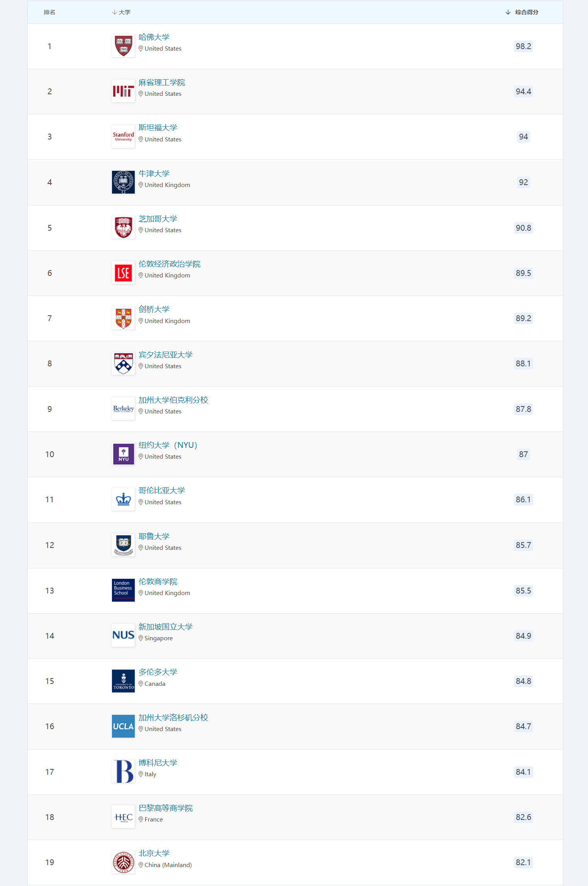Screen dimensions: 588x886
Task: Click the Bocconi University B logo
Action: (123, 771)
